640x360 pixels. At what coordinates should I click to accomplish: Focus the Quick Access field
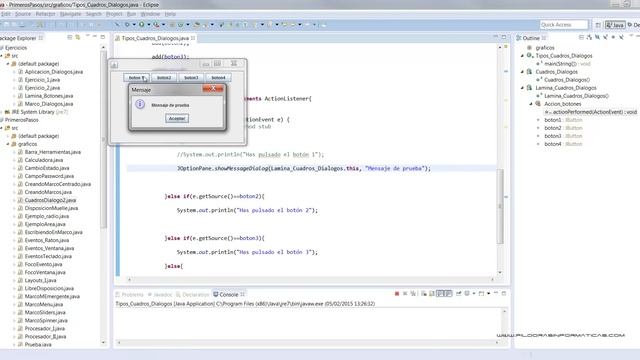click(x=564, y=25)
